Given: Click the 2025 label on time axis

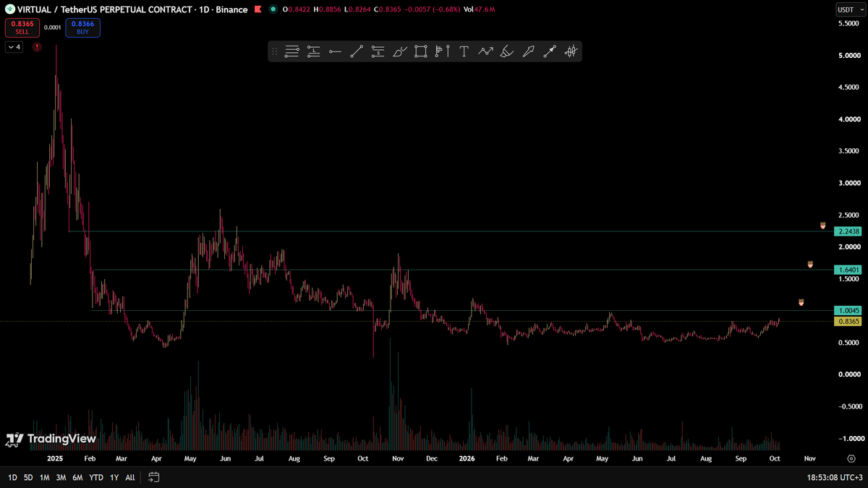Looking at the screenshot, I should [x=55, y=458].
